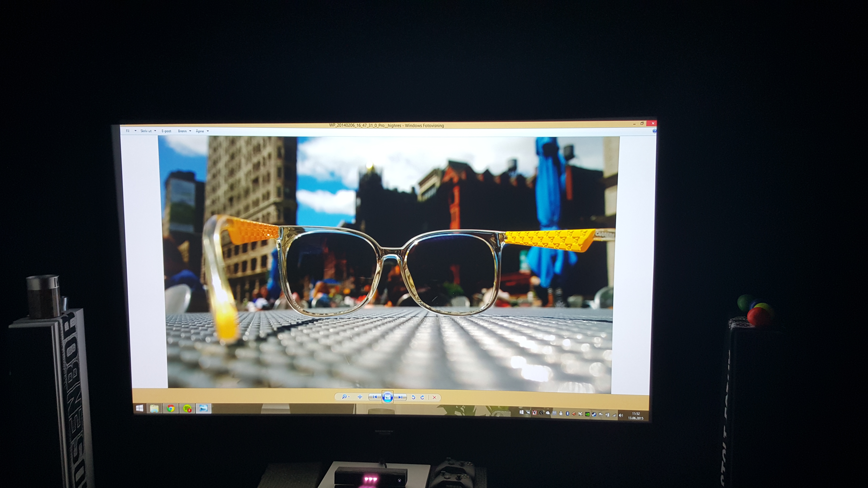Rotate the photo clockwise
This screenshot has height=488, width=868.
(x=422, y=397)
